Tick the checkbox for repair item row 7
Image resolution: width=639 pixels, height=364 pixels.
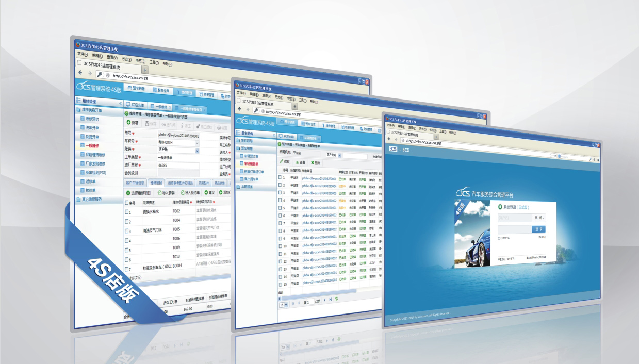tap(128, 268)
